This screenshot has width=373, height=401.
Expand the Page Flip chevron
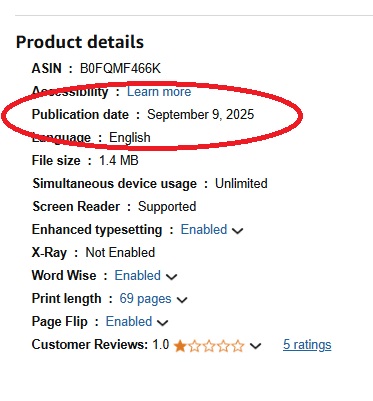coord(162,323)
